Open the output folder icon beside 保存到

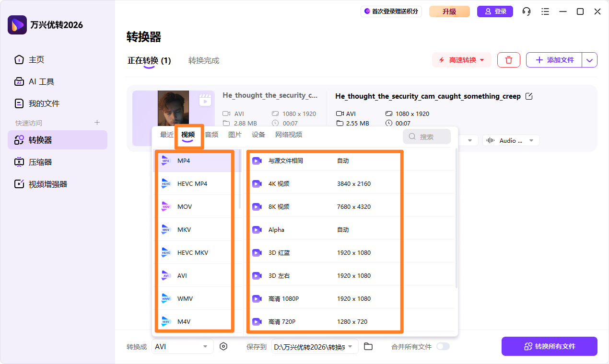click(368, 346)
